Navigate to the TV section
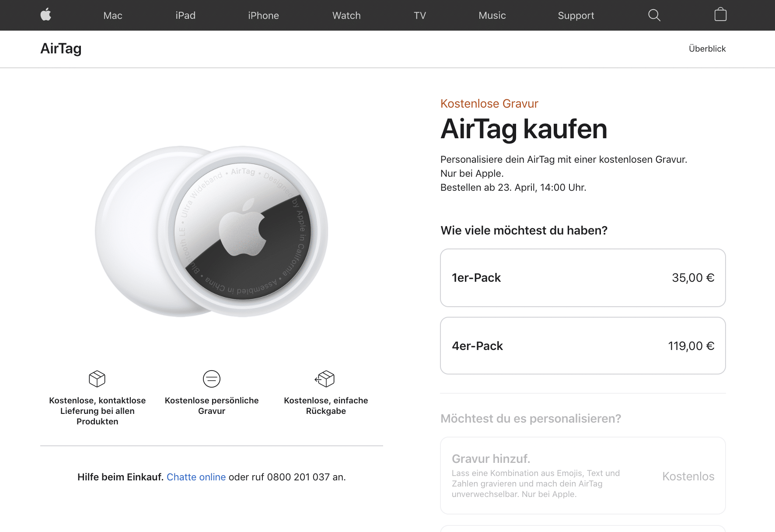 click(x=420, y=16)
